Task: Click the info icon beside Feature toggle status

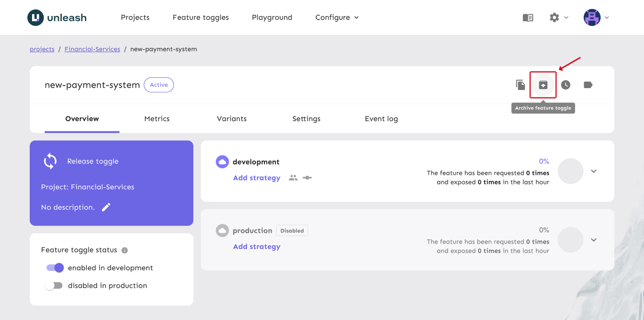Action: [x=124, y=250]
